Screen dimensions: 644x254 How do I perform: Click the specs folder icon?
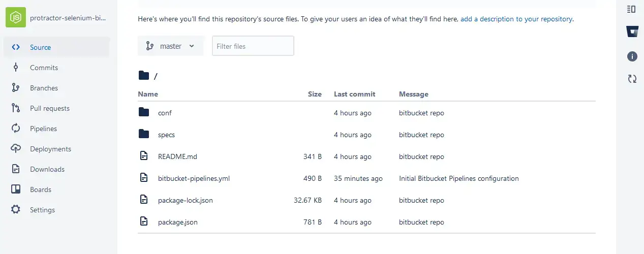tap(144, 134)
